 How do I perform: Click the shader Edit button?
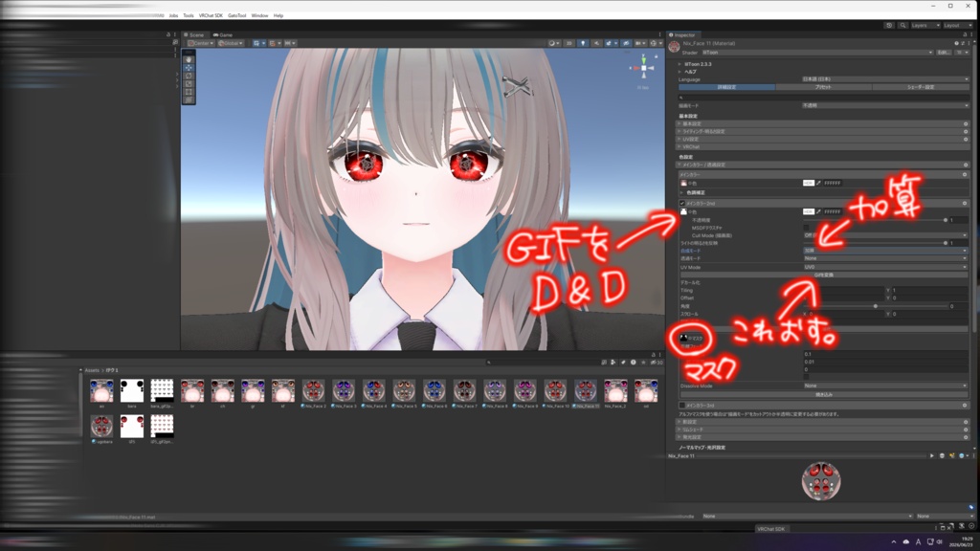click(943, 53)
